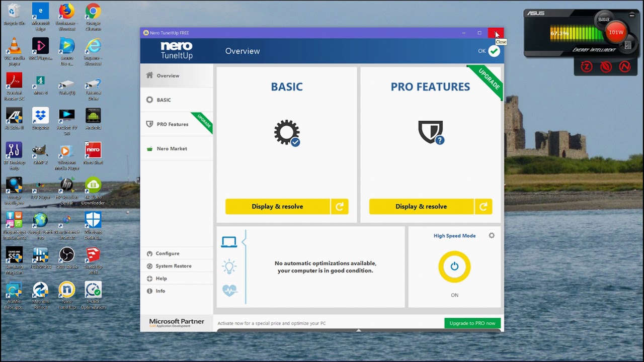Select the SketchUp 2017 desktop icon
644x362 pixels.
(93, 260)
